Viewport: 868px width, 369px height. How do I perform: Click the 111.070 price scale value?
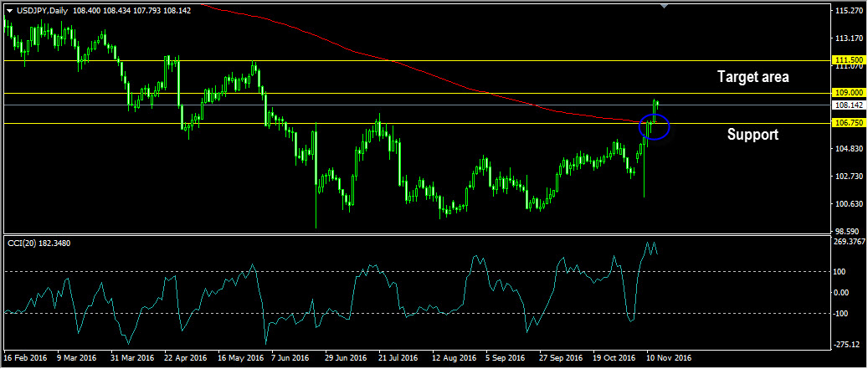click(x=851, y=66)
